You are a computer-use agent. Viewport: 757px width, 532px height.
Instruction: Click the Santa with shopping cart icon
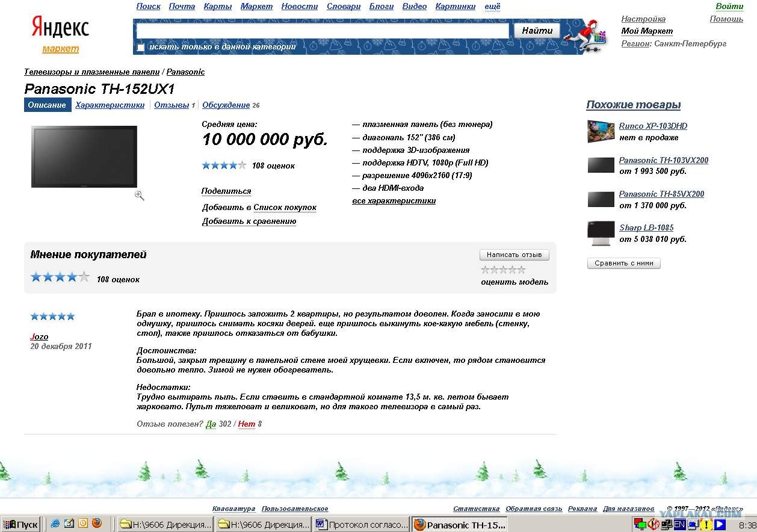(x=585, y=36)
